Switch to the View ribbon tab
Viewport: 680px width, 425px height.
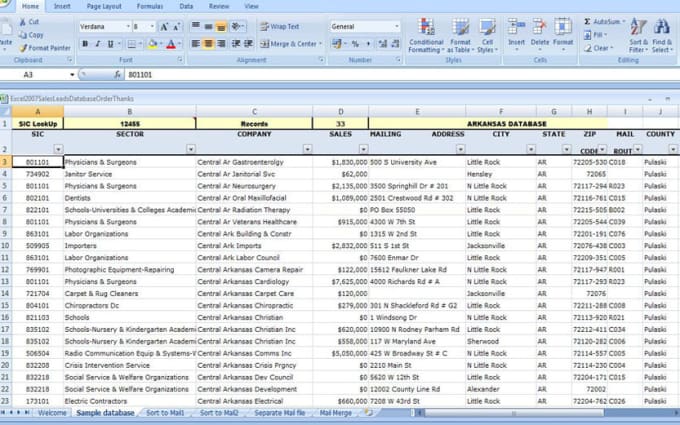click(x=251, y=7)
